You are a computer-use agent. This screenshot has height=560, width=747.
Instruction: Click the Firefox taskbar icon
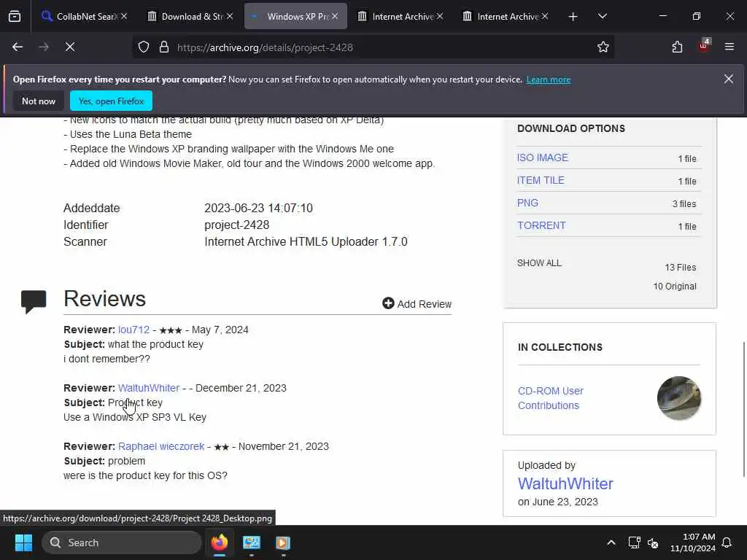click(220, 542)
